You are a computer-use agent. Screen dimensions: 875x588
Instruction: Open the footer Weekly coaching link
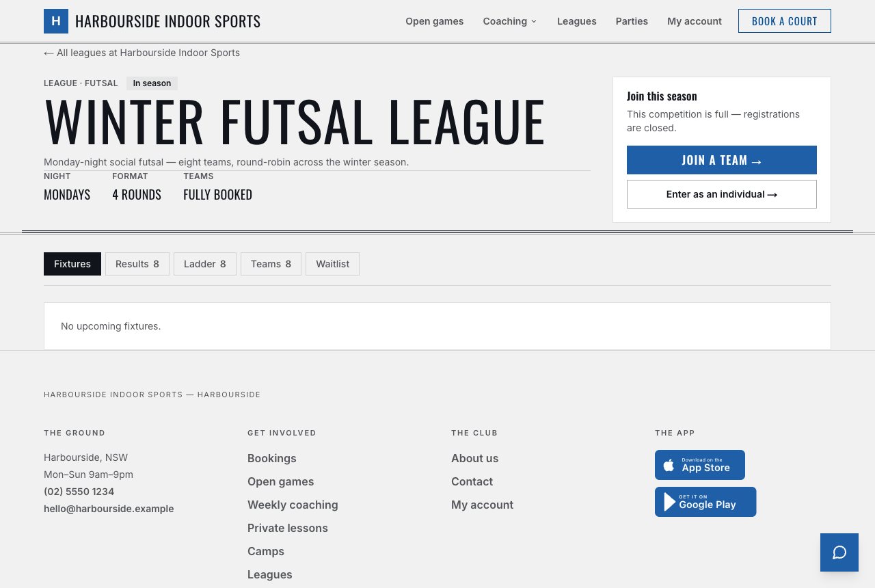click(293, 505)
